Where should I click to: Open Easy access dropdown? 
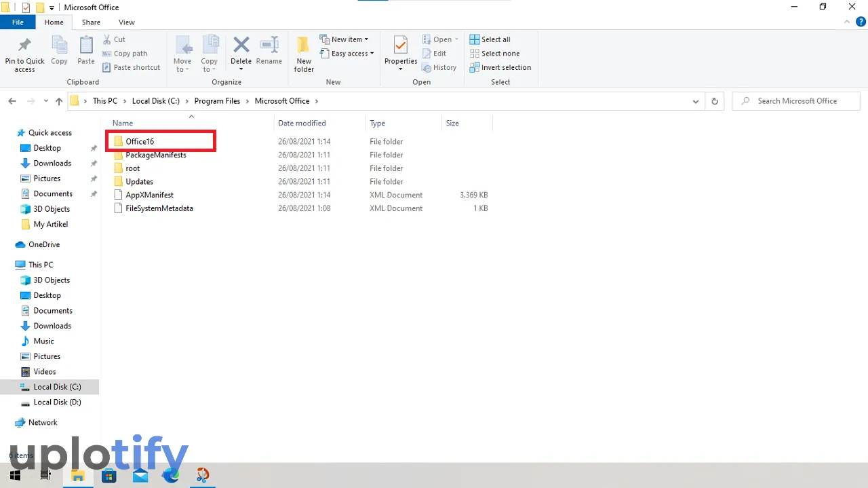point(347,54)
